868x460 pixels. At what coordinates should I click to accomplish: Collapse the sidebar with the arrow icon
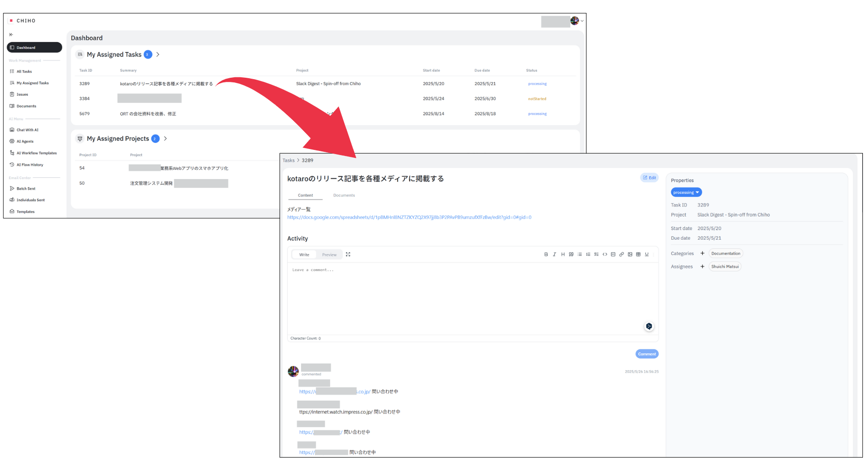coord(11,35)
